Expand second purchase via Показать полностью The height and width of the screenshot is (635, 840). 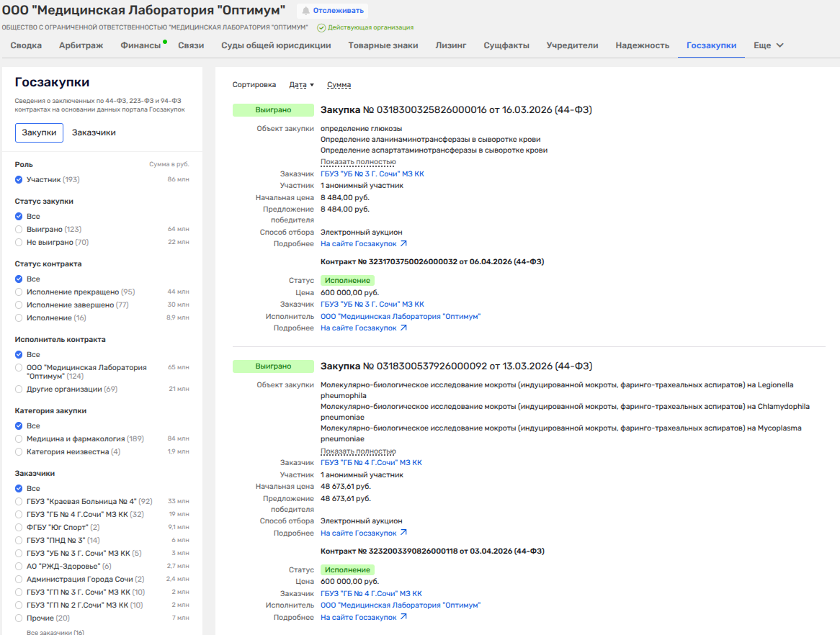(358, 451)
